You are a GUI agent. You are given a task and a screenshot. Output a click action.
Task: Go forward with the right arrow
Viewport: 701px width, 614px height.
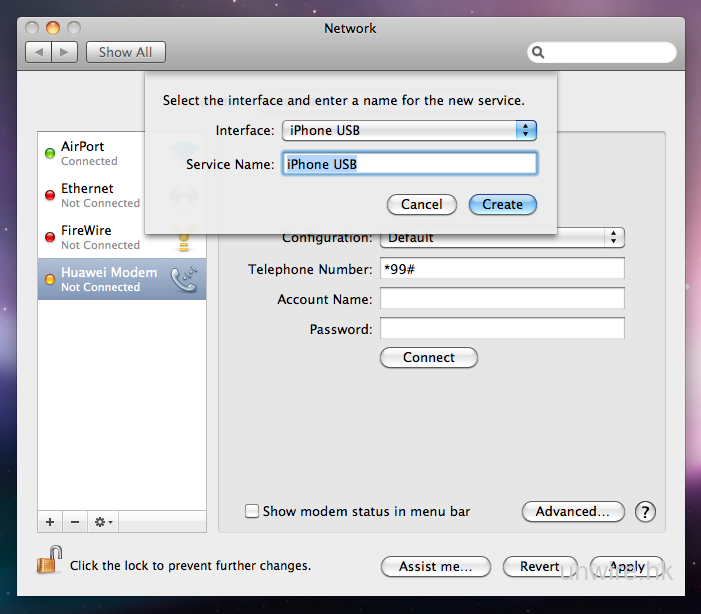coord(64,52)
